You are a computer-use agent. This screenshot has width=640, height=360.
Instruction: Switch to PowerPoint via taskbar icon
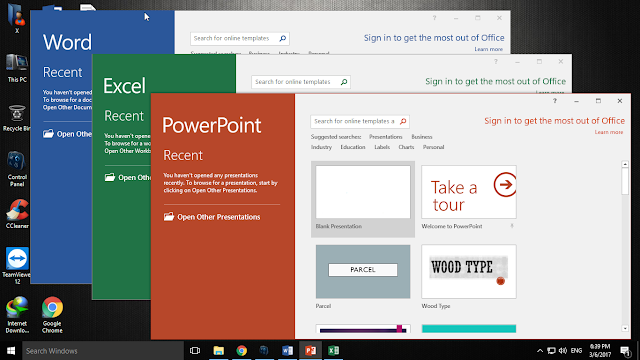coord(311,351)
